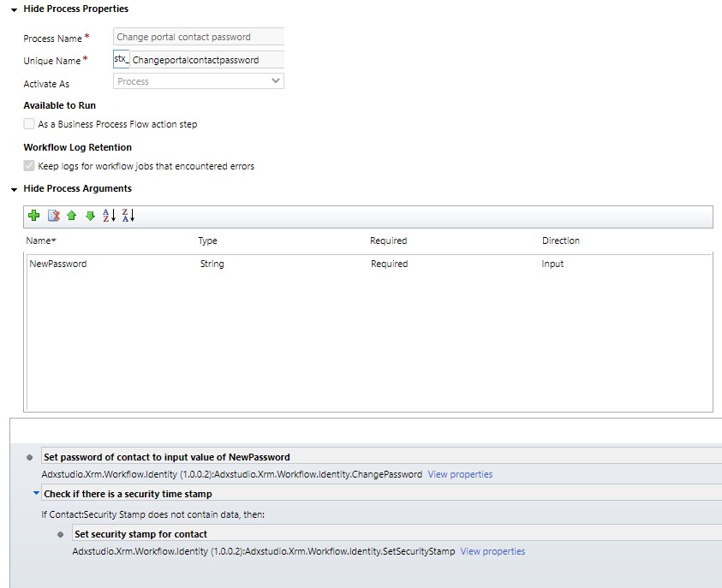This screenshot has width=722, height=588.
Task: Open the Activate As dropdown
Action: tap(276, 80)
